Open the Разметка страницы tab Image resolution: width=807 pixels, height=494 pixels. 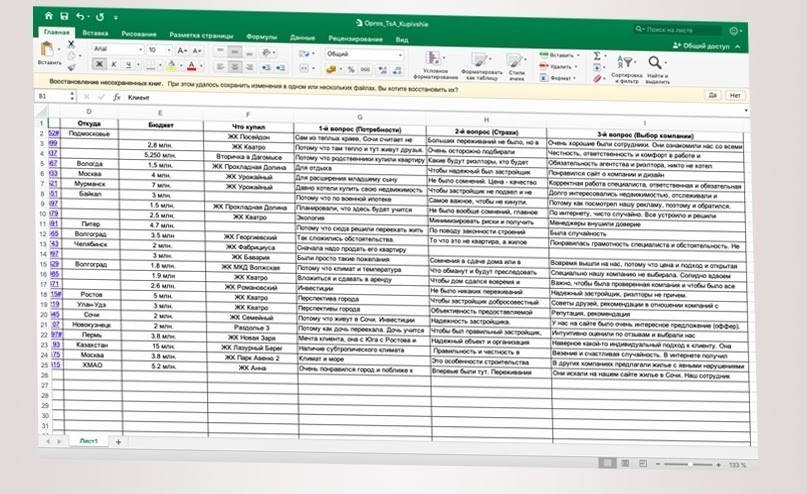pos(201,36)
